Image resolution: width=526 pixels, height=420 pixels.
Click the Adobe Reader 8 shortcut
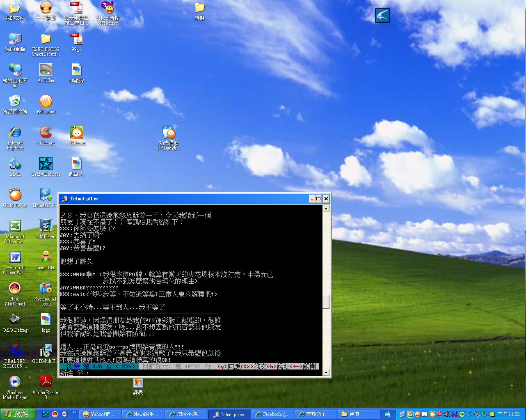tap(46, 382)
